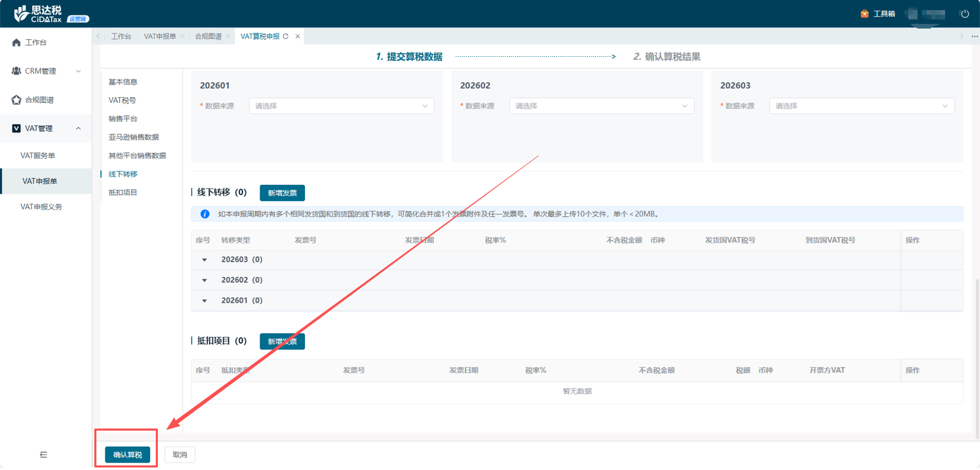Viewport: 980px width, 470px height.
Task: Click 新增发票 button beside 线下转移
Action: [282, 193]
